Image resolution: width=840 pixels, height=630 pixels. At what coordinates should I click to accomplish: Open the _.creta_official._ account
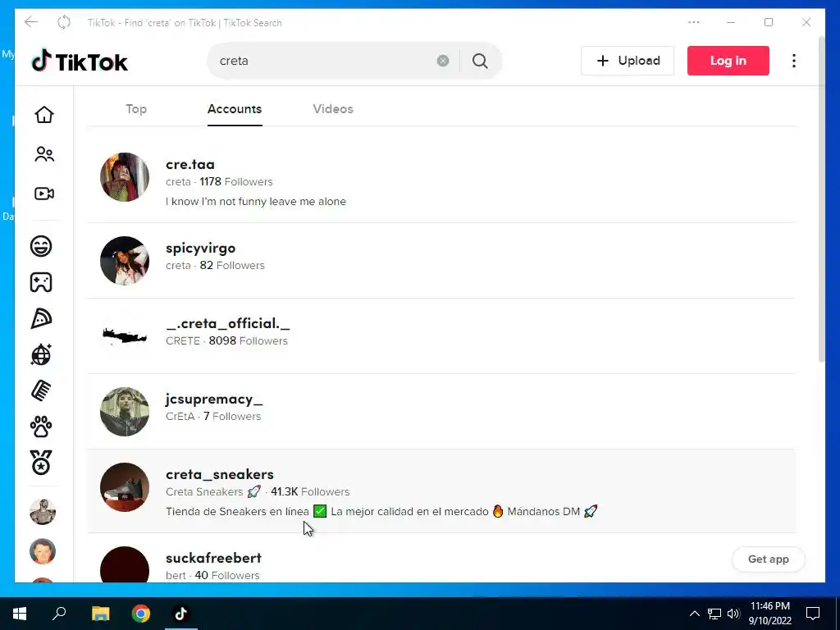pyautogui.click(x=228, y=323)
